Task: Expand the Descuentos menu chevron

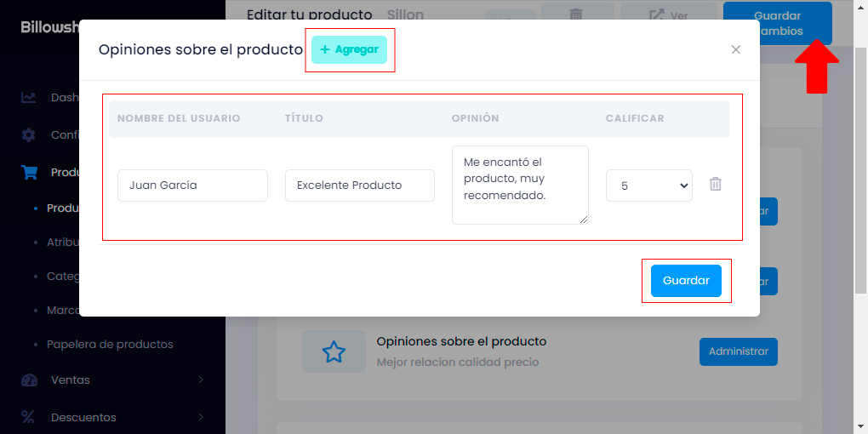Action: pos(201,417)
